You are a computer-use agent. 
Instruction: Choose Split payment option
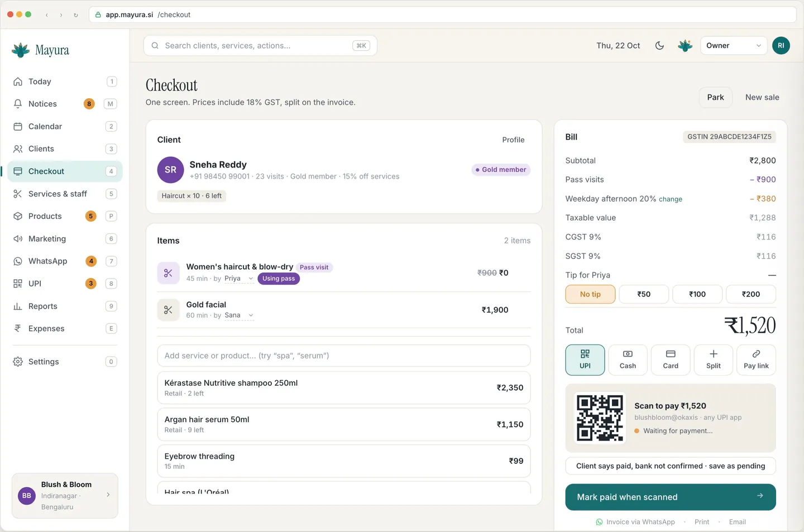point(714,360)
